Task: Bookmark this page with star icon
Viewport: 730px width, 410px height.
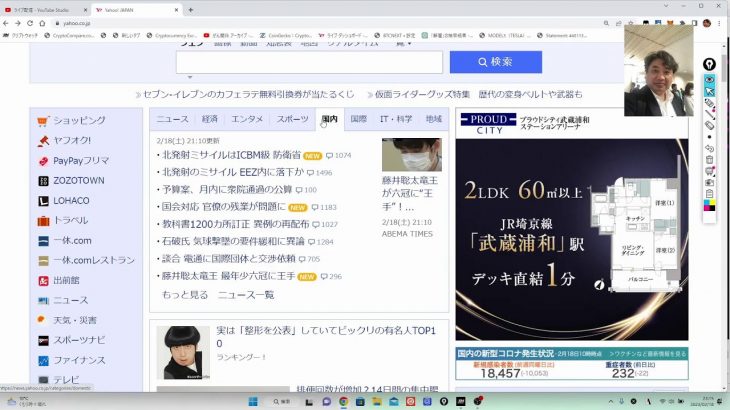Action: pos(630,23)
